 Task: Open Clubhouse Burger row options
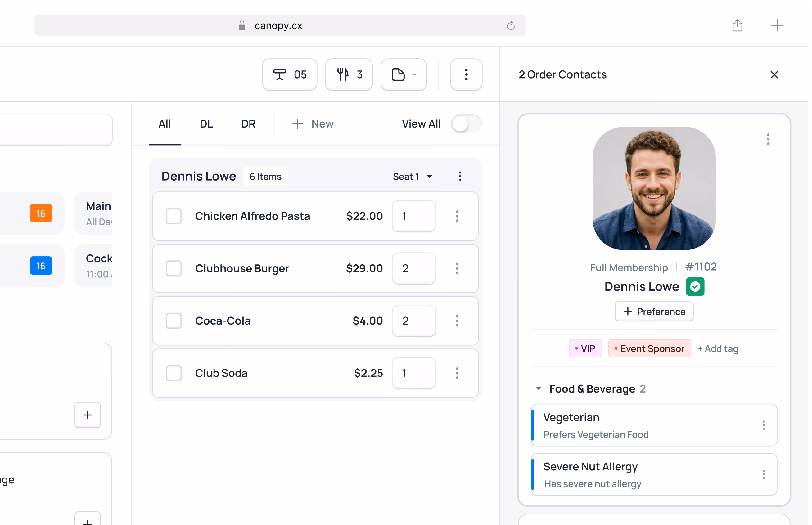(457, 269)
